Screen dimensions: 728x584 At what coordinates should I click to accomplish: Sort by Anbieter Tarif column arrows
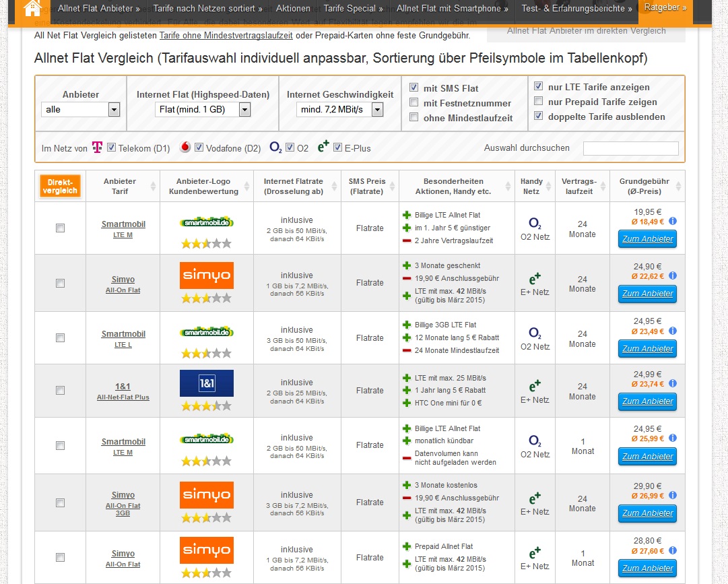[153, 187]
